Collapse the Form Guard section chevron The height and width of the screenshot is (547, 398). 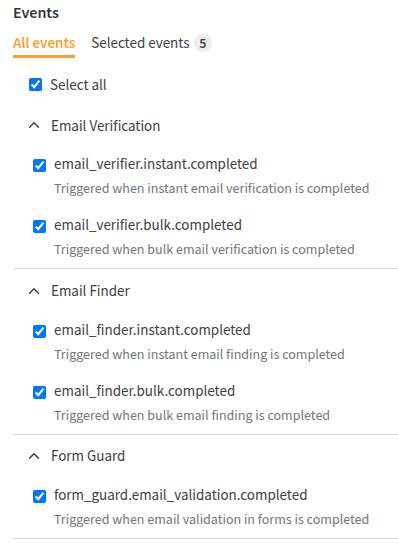(34, 456)
